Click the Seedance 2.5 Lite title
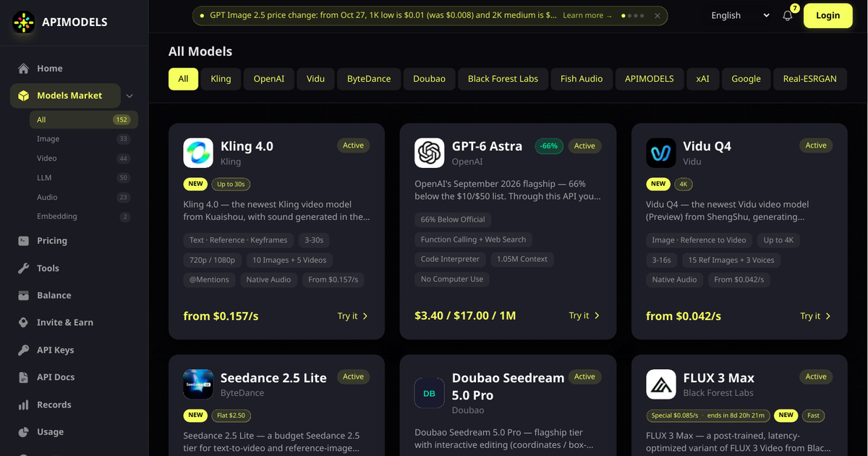 tap(273, 378)
